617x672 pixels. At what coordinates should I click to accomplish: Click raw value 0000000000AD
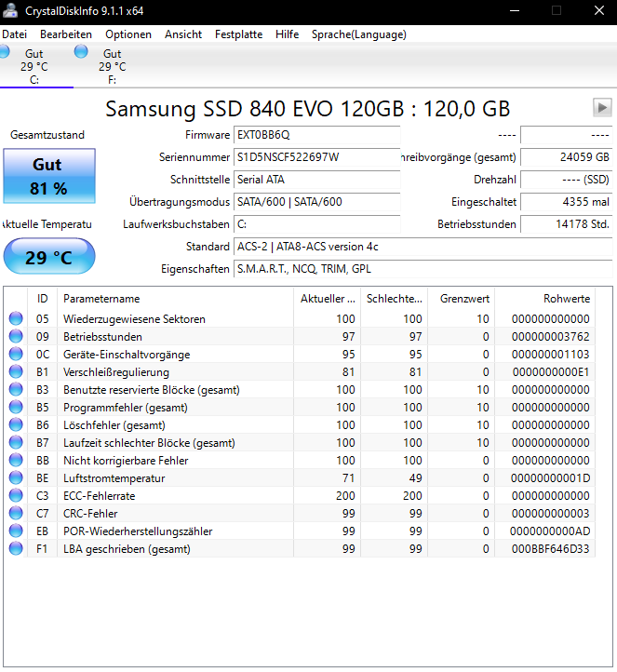point(550,531)
